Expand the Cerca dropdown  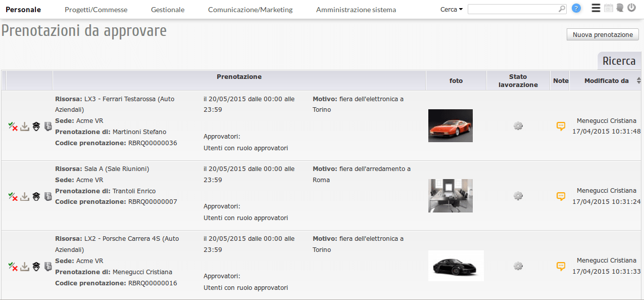[451, 9]
